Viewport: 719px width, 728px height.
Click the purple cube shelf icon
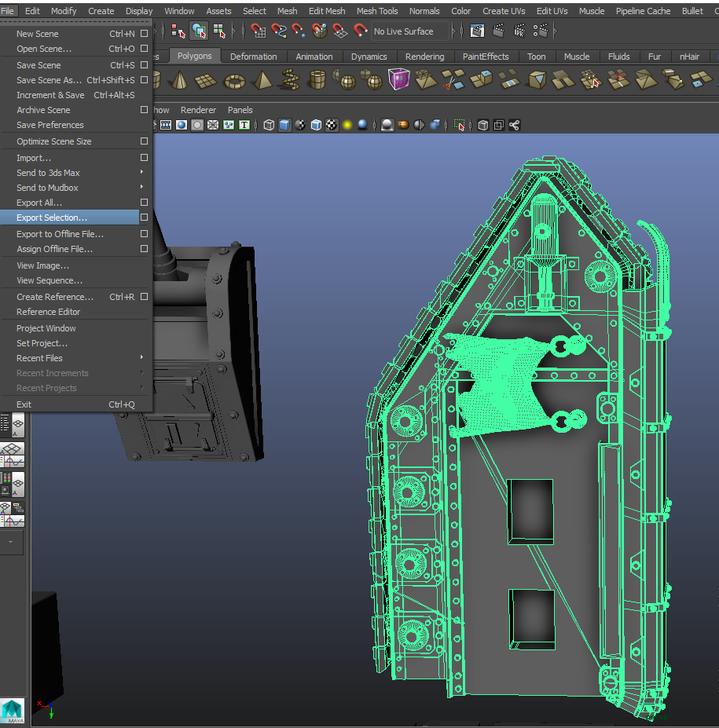(398, 80)
